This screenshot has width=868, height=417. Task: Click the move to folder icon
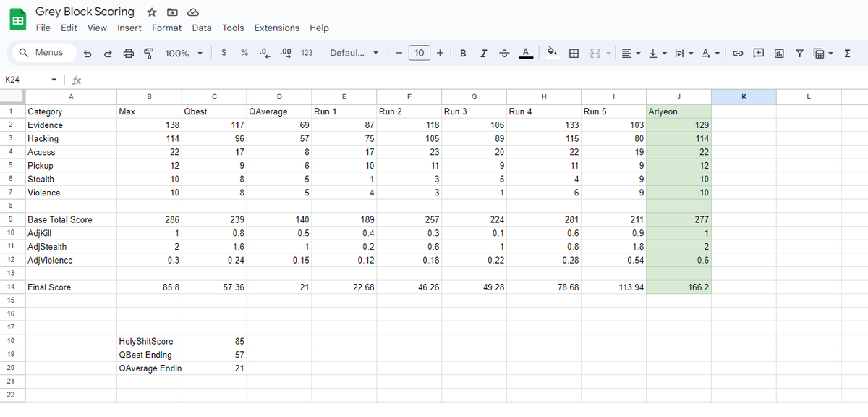172,12
